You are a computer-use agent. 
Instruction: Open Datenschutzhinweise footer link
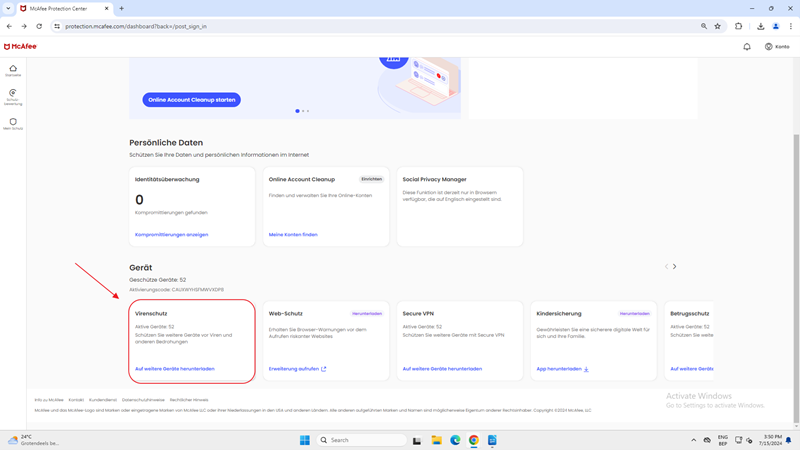(x=143, y=400)
